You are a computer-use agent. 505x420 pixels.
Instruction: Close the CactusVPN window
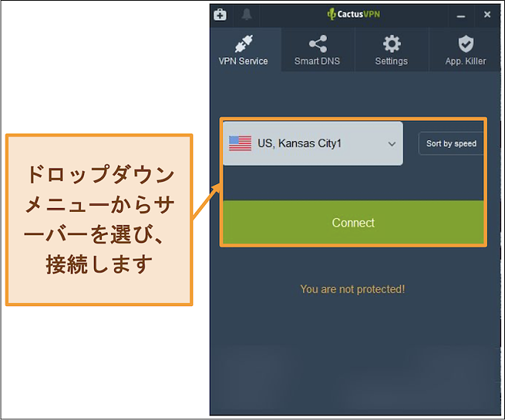coord(487,15)
